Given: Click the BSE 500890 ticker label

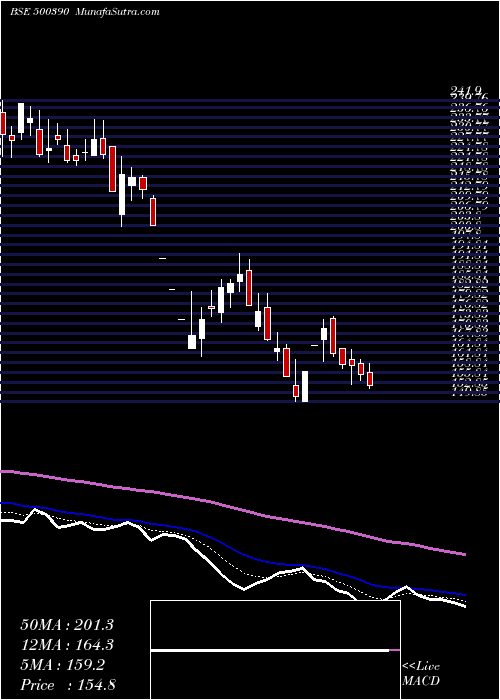Looking at the screenshot, I should (39, 12).
